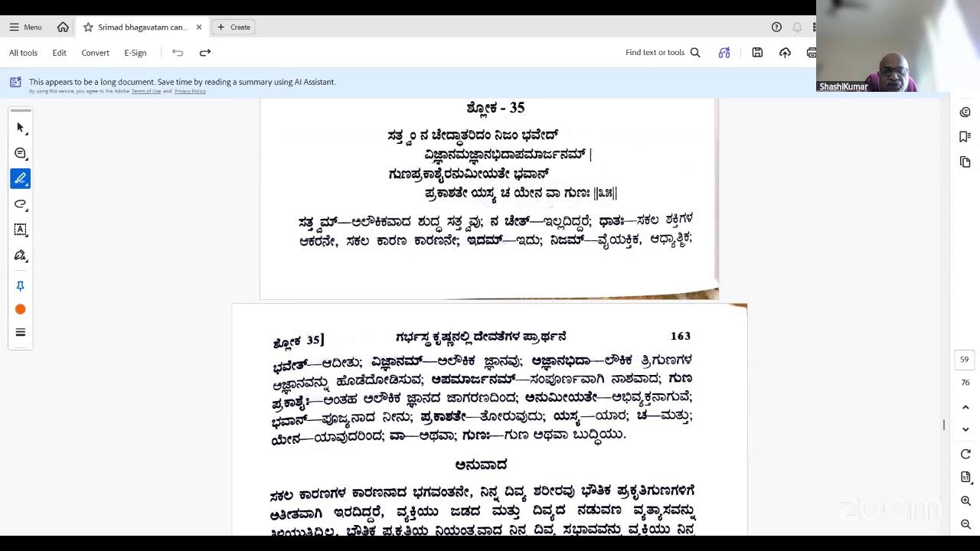Open the Terms of Use link
980x551 pixels.
[x=145, y=91]
